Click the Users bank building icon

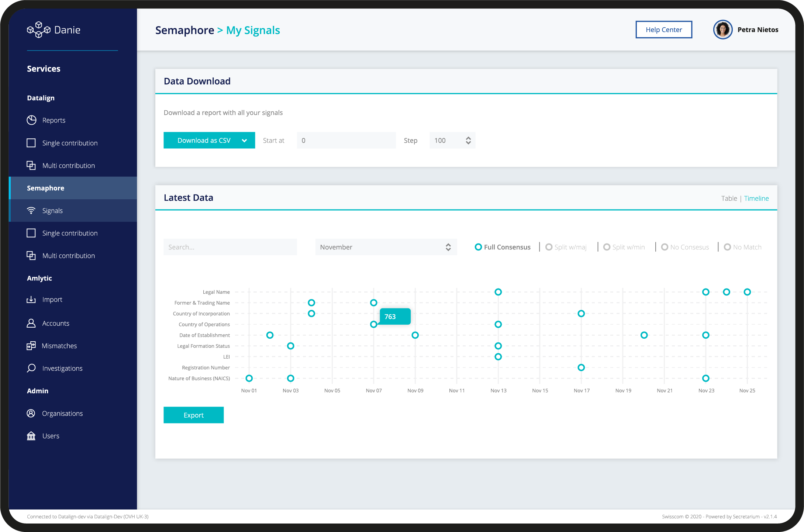(x=31, y=436)
